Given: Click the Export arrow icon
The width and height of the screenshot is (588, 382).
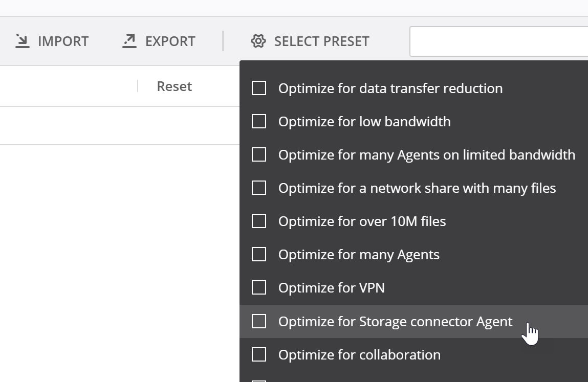Looking at the screenshot, I should click(x=129, y=41).
